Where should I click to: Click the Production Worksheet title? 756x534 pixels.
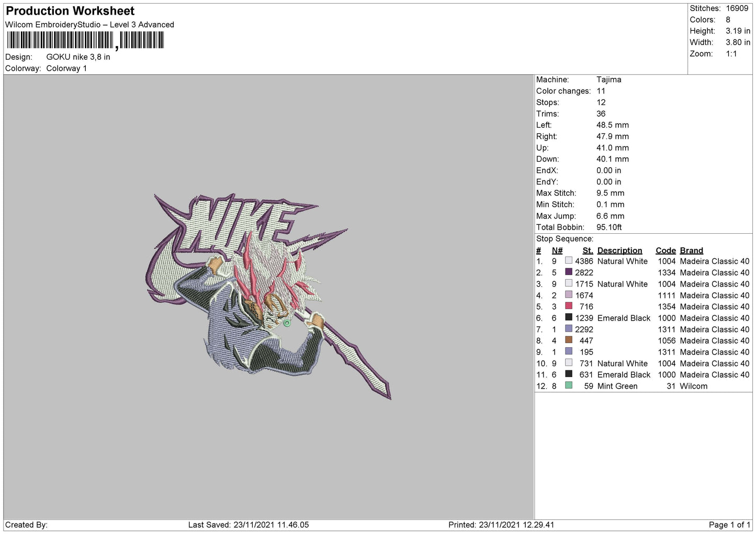70,11
